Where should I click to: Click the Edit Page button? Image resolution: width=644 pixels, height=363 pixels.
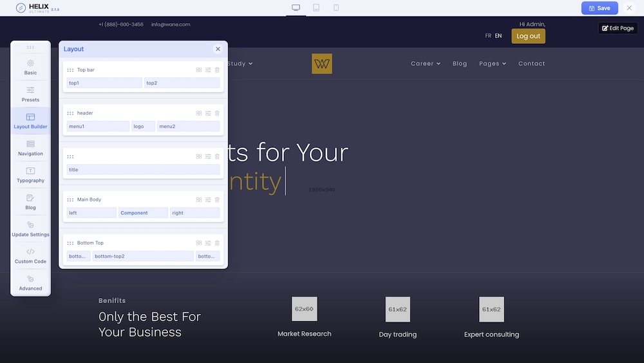[618, 28]
